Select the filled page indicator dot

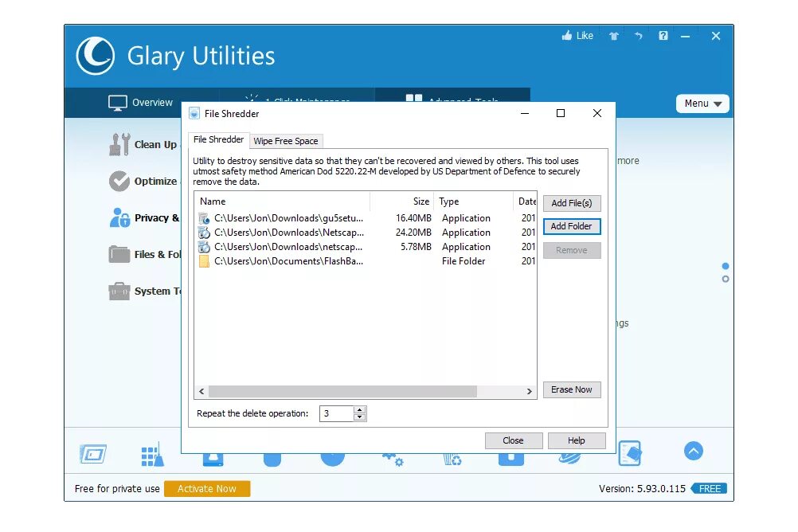(x=726, y=266)
